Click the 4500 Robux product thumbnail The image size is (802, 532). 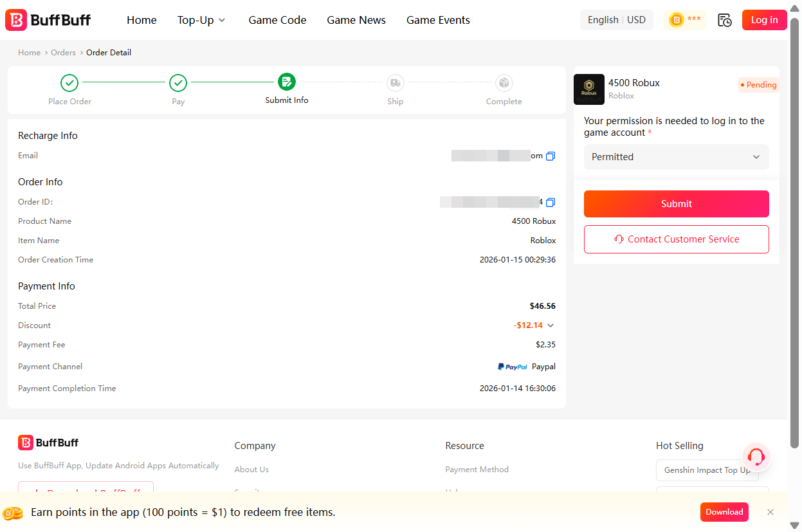(588, 89)
